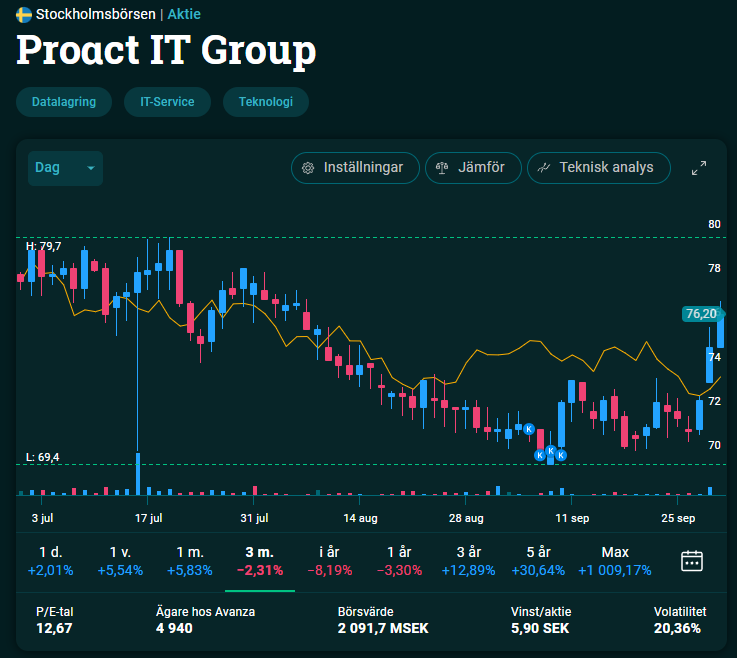Click the Jämför compare button
This screenshot has width=737, height=658.
click(x=473, y=168)
